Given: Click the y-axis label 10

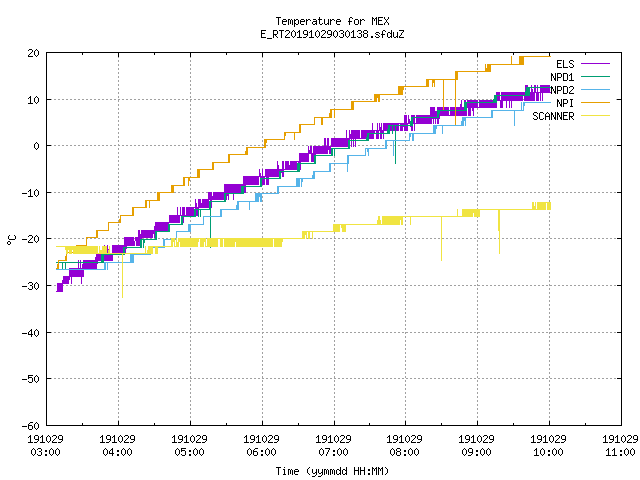Looking at the screenshot, I should pyautogui.click(x=33, y=100).
